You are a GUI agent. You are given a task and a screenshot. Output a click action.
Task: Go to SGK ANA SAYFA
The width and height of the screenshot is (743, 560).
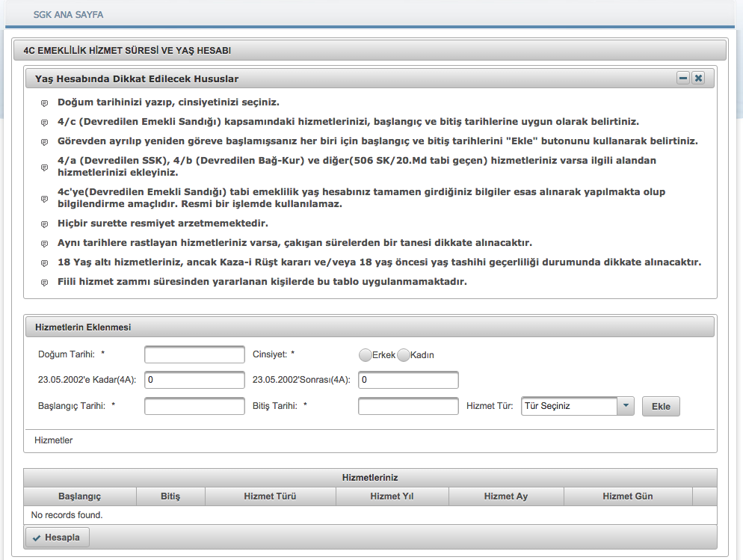(x=69, y=15)
